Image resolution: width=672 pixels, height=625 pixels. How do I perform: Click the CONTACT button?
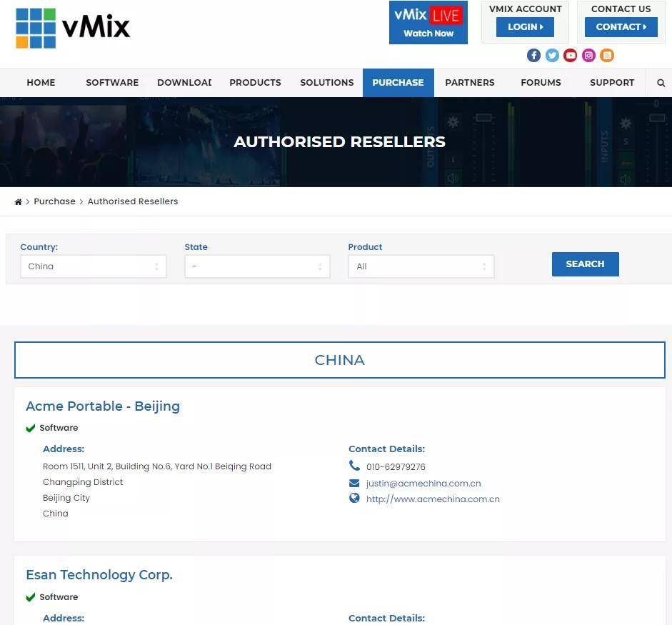[621, 27]
